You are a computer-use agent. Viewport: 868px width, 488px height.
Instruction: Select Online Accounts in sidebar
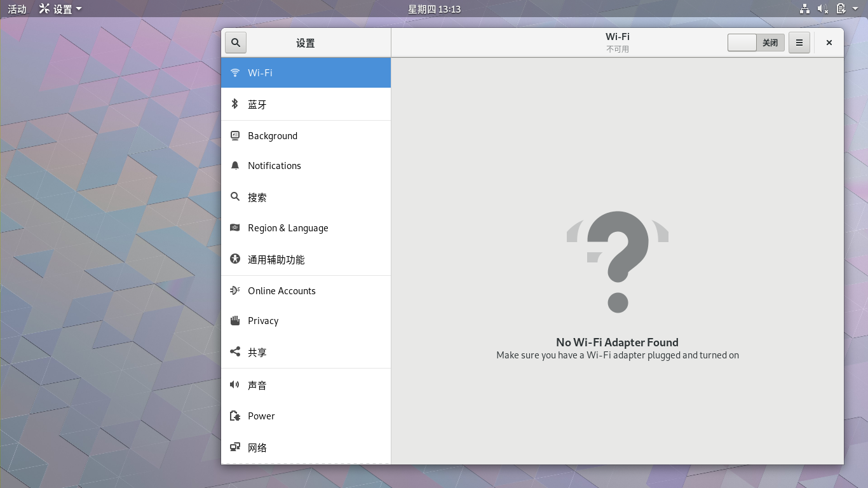[281, 291]
